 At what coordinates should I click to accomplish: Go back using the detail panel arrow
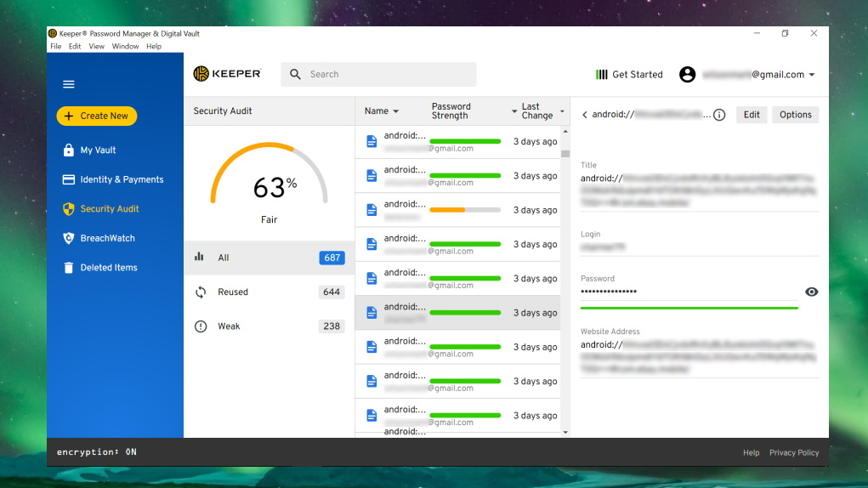click(x=585, y=115)
